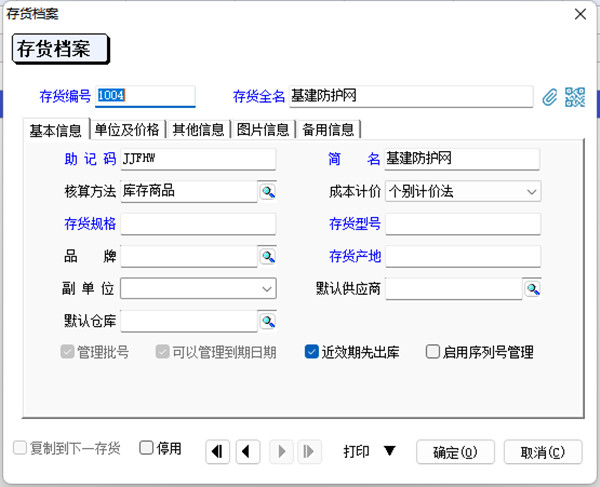Click the 存货编号 input field
Image resolution: width=600 pixels, height=487 pixels.
pos(145,96)
